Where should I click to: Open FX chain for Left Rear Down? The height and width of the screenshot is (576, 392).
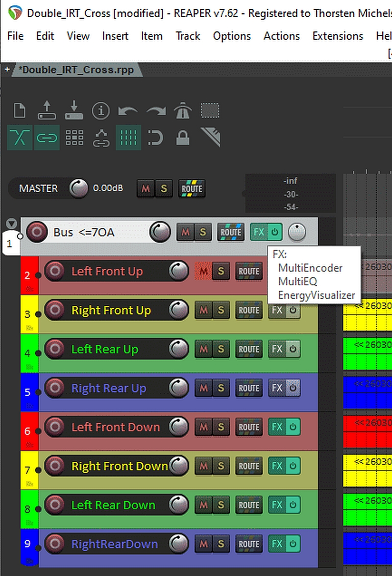(x=277, y=505)
